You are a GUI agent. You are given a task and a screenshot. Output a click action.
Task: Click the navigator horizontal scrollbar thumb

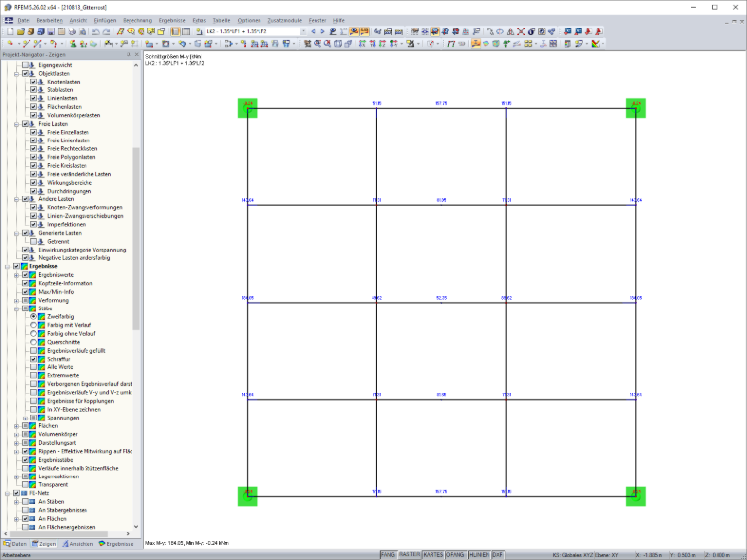[58, 533]
